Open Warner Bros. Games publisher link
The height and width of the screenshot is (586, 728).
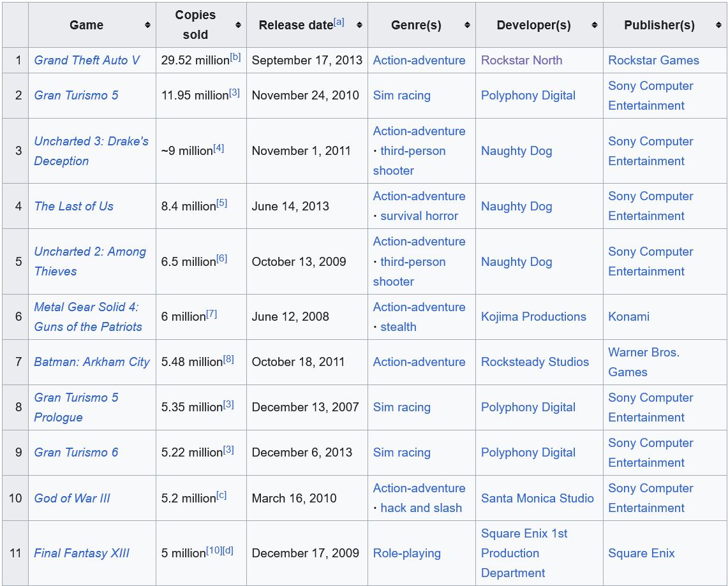[x=644, y=362]
